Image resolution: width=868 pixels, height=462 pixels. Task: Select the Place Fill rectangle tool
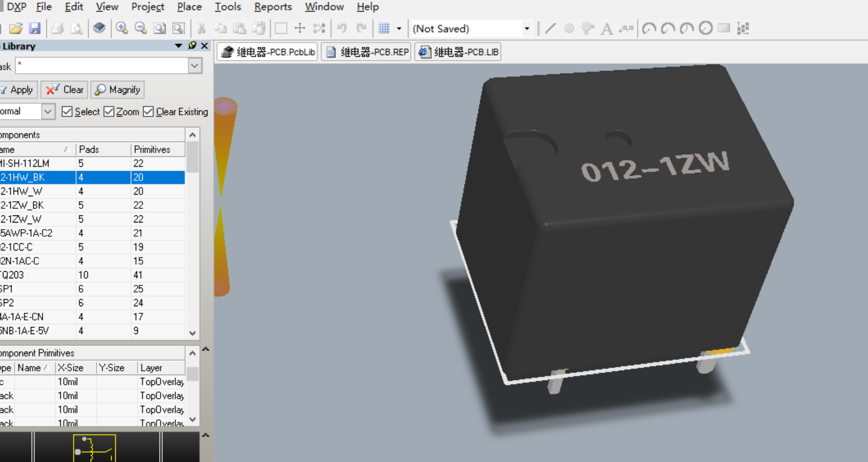click(x=724, y=28)
